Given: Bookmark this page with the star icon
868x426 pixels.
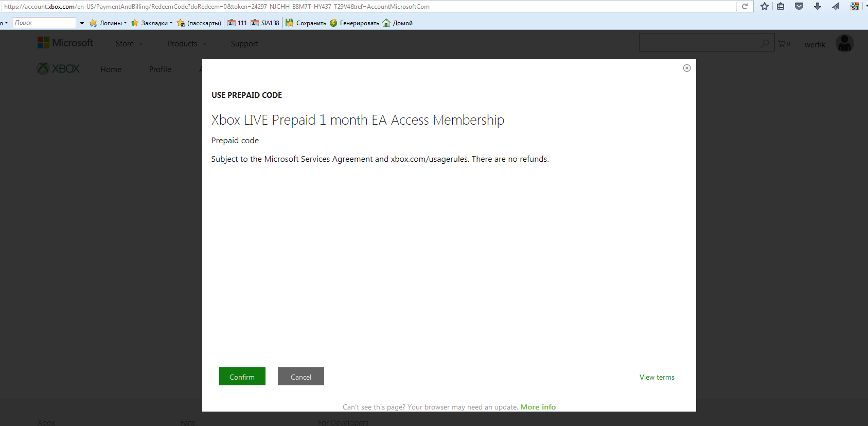Looking at the screenshot, I should (765, 6).
